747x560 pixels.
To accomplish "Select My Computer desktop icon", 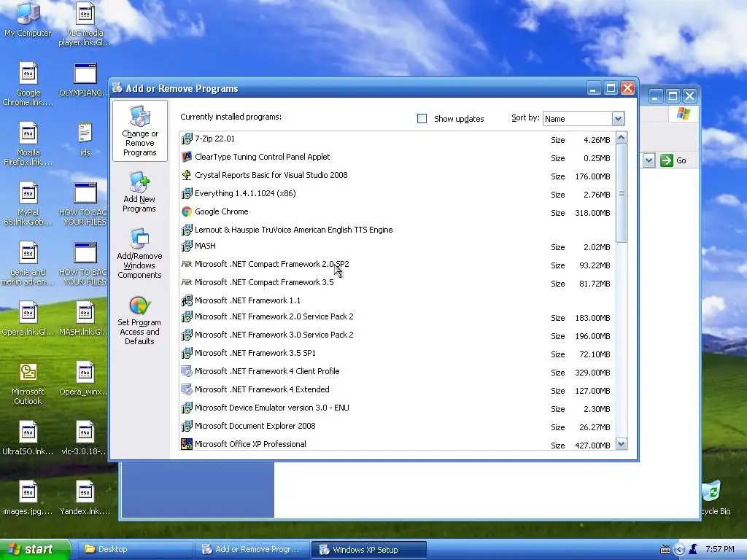I will click(28, 19).
